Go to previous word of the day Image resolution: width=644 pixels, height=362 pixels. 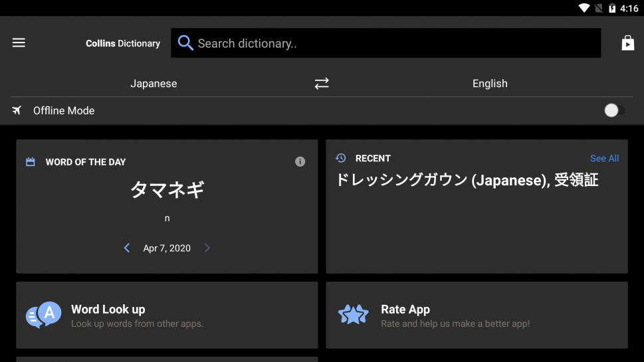127,248
